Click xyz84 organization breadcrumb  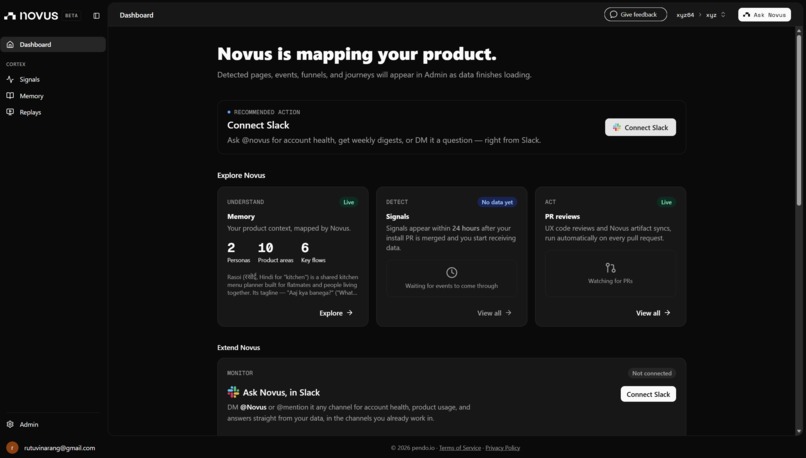click(x=685, y=15)
